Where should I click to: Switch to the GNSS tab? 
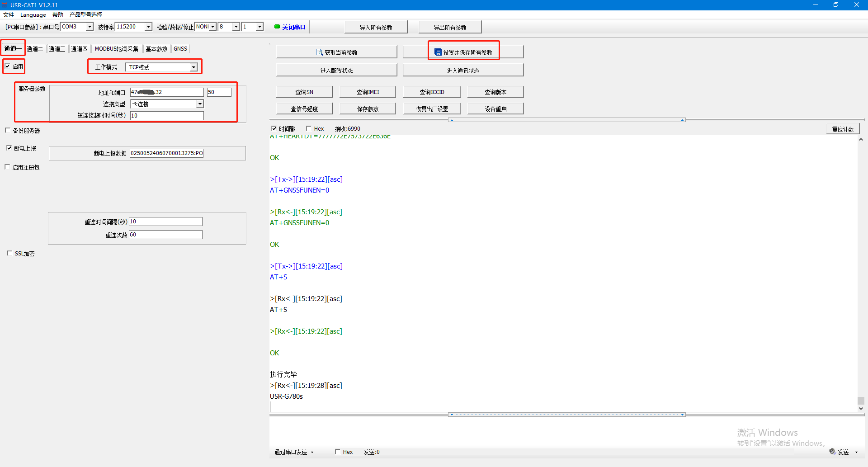point(180,49)
